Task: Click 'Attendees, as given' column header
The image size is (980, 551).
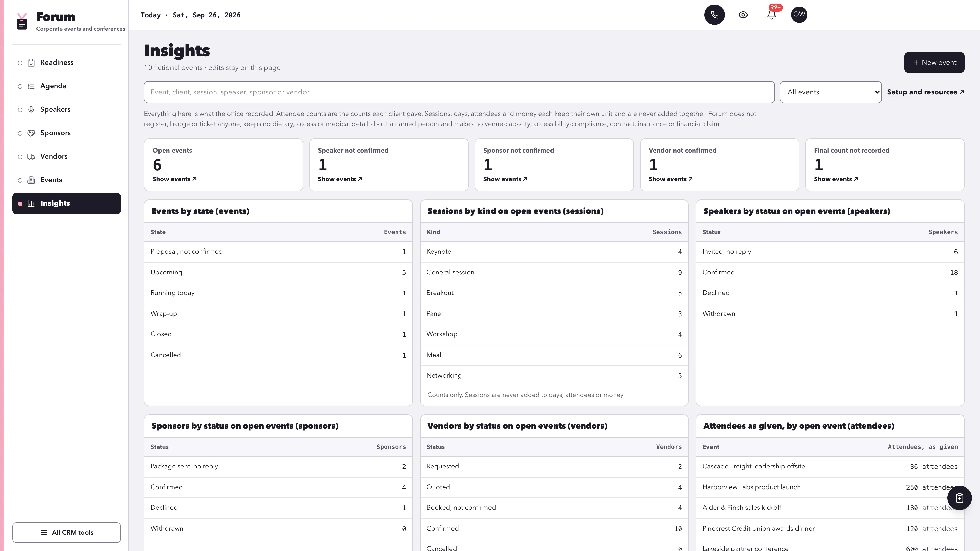Action: click(x=923, y=447)
